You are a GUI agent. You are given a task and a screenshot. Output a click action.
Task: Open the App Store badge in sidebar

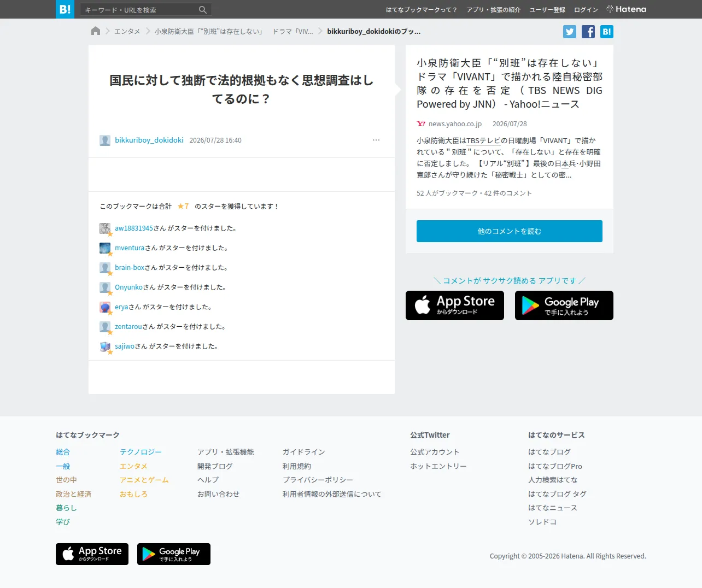pyautogui.click(x=455, y=305)
